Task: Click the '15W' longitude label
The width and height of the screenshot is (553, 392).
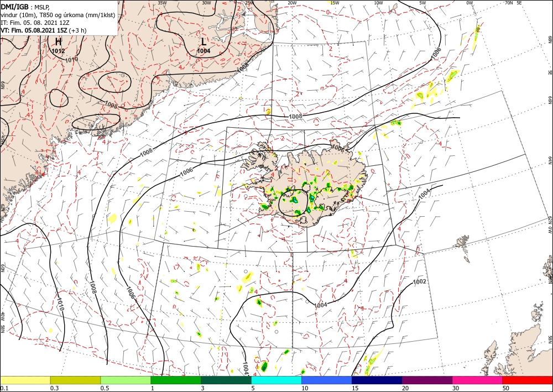Action: pos(335,3)
